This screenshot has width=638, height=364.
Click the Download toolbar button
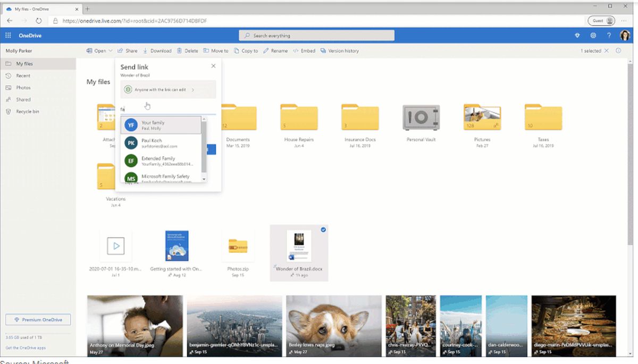(x=157, y=51)
